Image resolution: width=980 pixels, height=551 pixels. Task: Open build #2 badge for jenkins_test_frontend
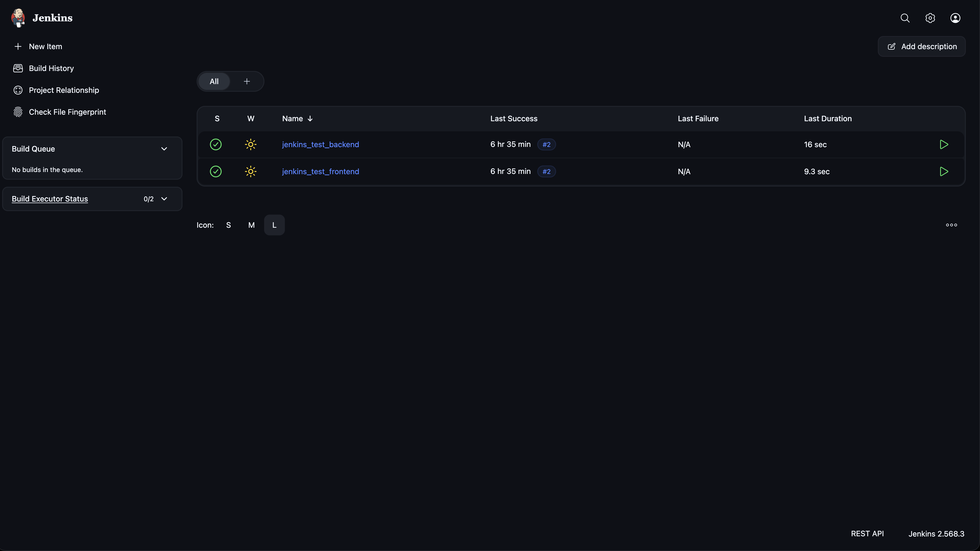[546, 171]
